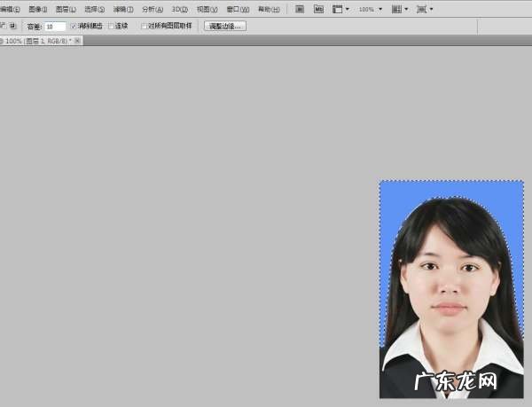
Task: Check the 对所有图层取样 checkbox
Action: click(144, 26)
